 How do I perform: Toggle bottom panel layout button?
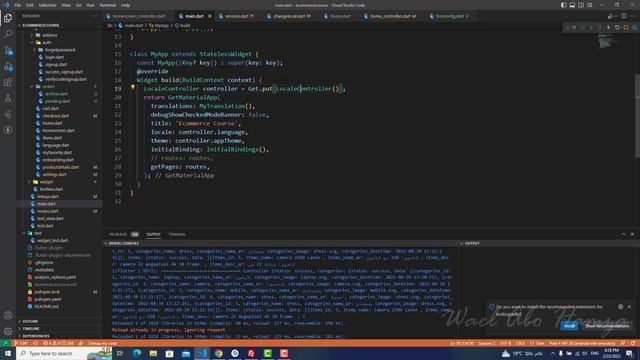(x=572, y=5)
